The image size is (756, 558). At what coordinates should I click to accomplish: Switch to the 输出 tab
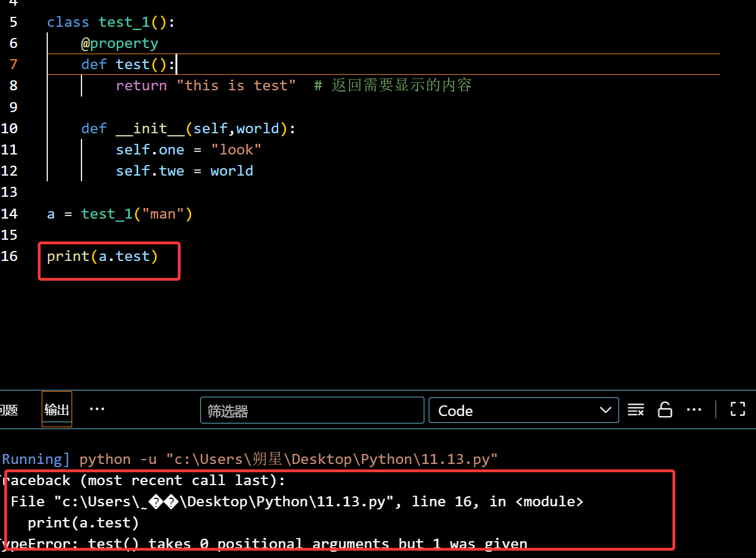coord(57,409)
